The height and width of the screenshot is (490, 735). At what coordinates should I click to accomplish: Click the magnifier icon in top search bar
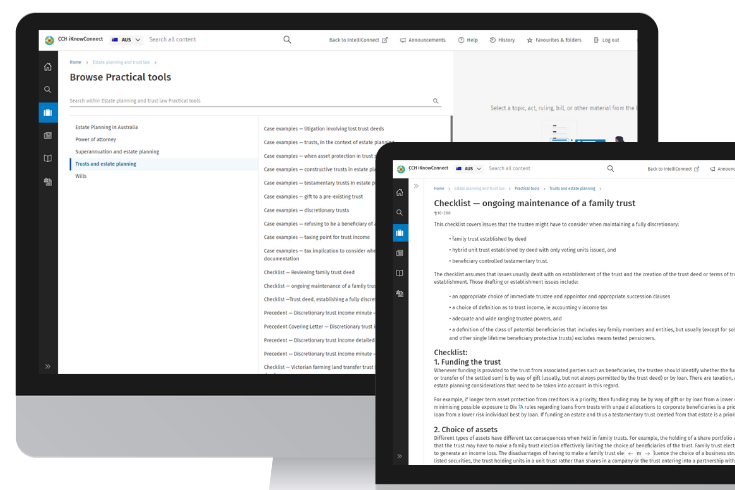287,40
